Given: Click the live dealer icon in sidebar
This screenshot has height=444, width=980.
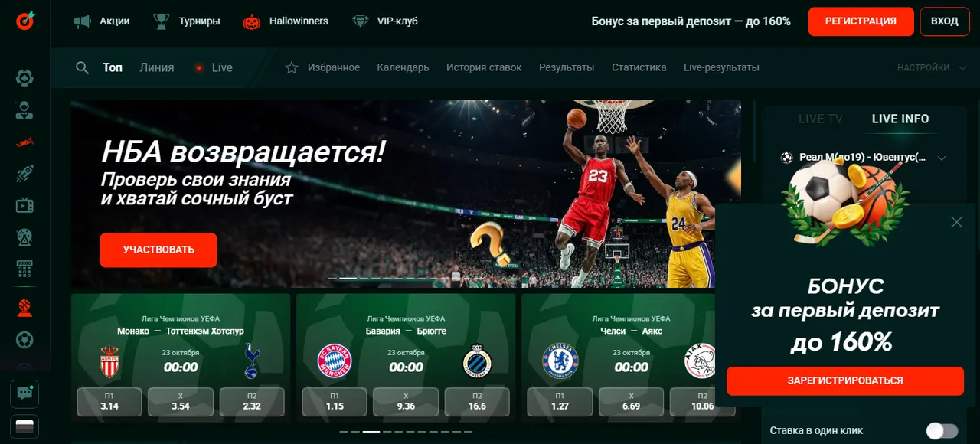Looking at the screenshot, I should coord(24,109).
